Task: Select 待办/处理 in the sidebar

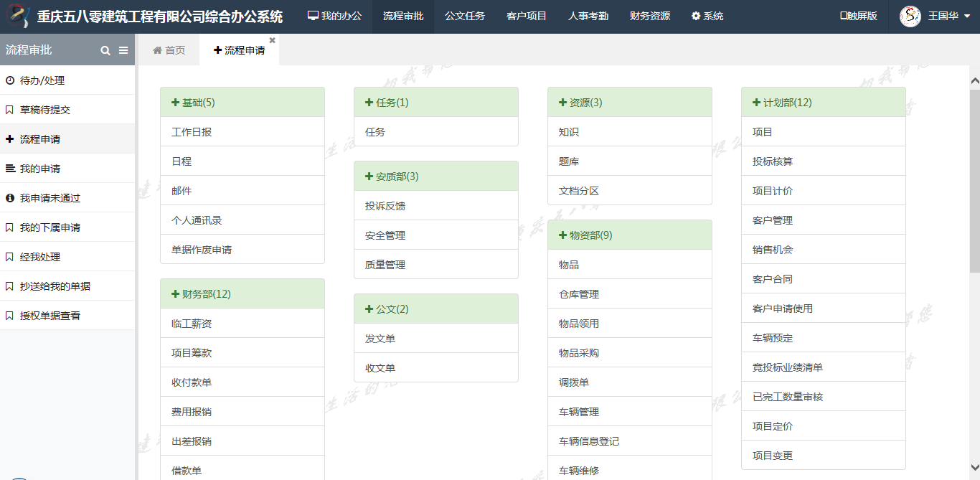Action: (x=42, y=80)
